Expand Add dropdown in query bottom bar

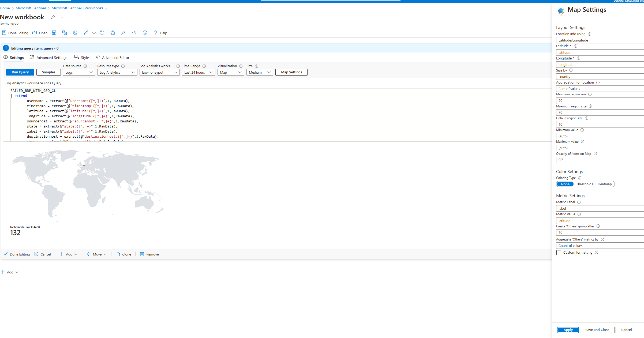point(69,254)
